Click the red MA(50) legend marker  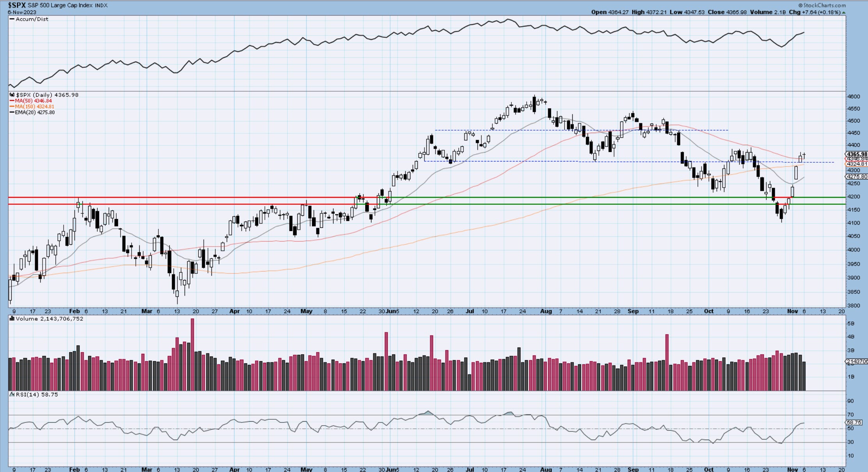pos(12,101)
